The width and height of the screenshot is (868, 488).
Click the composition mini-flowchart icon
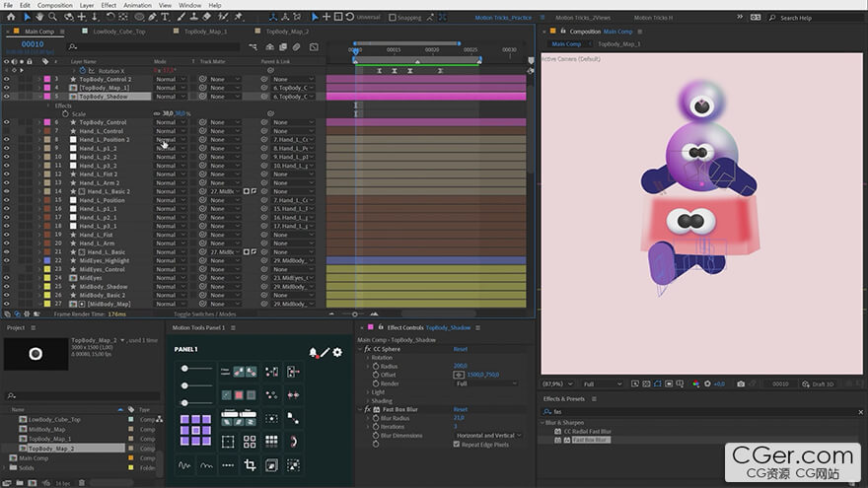(x=253, y=47)
